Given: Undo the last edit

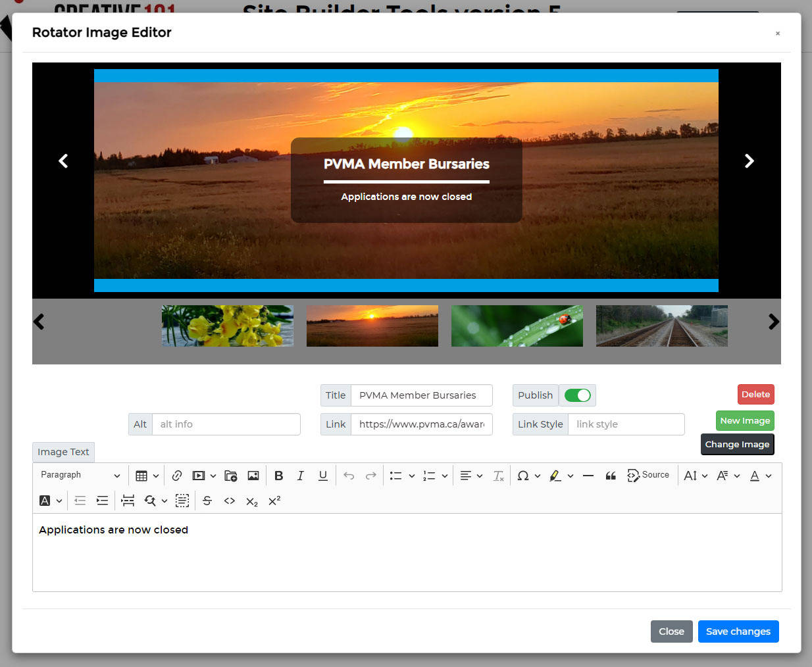Looking at the screenshot, I should (349, 476).
